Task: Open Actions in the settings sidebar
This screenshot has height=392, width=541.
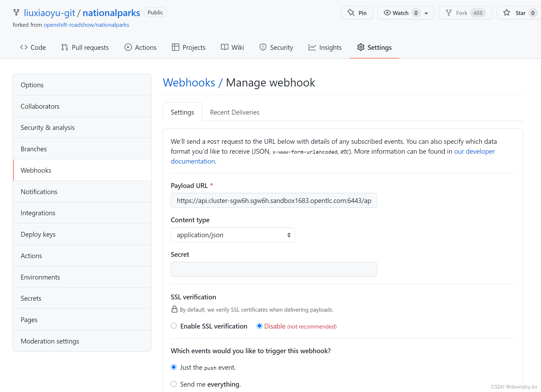Action: 82,255
